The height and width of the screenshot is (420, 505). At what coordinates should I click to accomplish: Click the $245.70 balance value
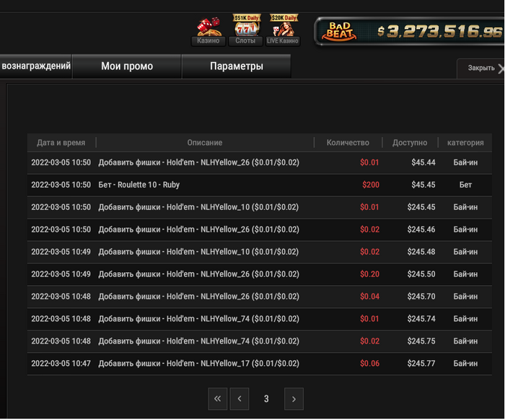pos(421,297)
